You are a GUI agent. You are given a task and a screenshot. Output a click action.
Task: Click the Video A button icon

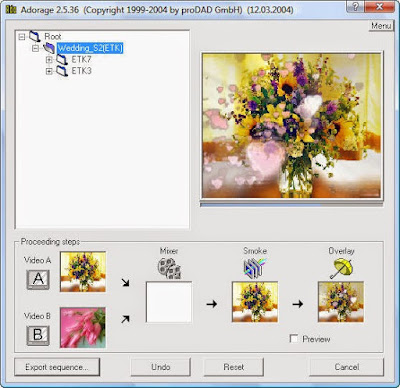point(38,279)
